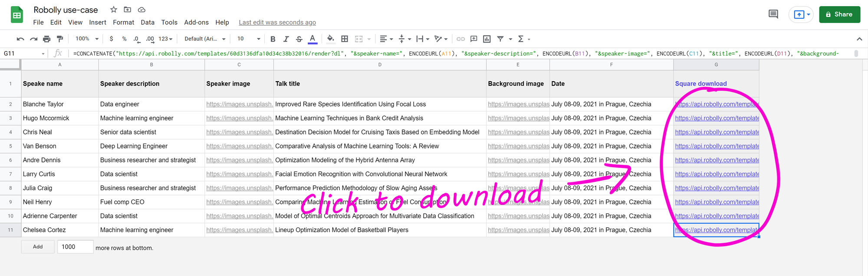Click the Print icon
This screenshot has width=868, height=276.
pos(46,39)
